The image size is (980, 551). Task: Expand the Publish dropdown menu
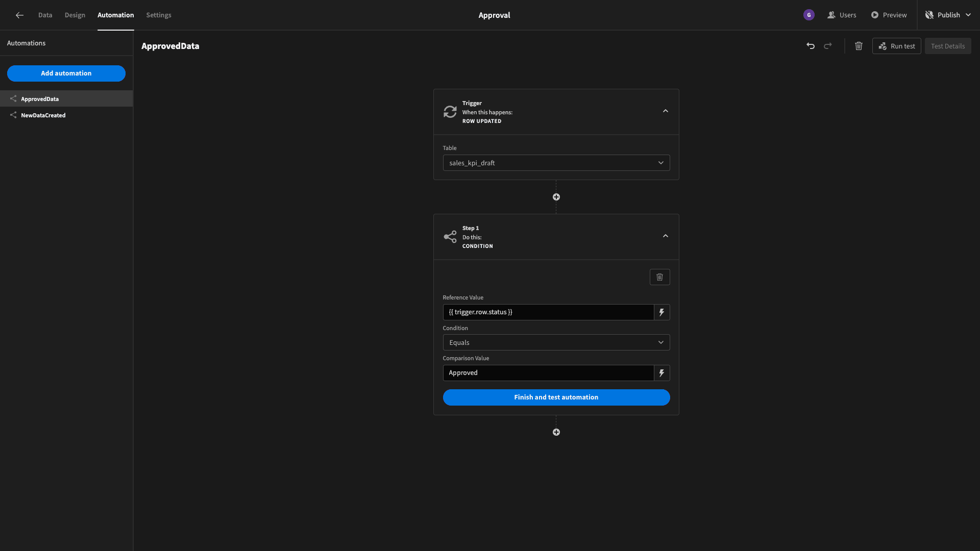(x=948, y=15)
